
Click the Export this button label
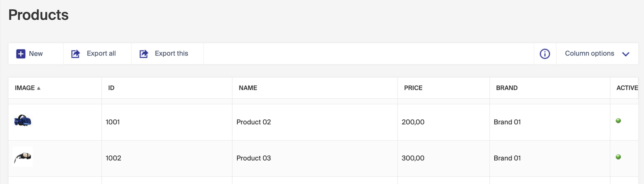(x=171, y=54)
